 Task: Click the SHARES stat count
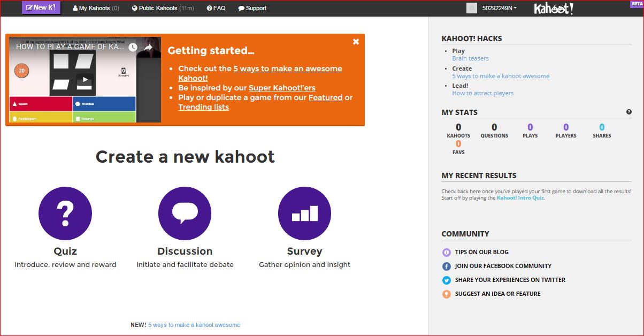tap(602, 127)
